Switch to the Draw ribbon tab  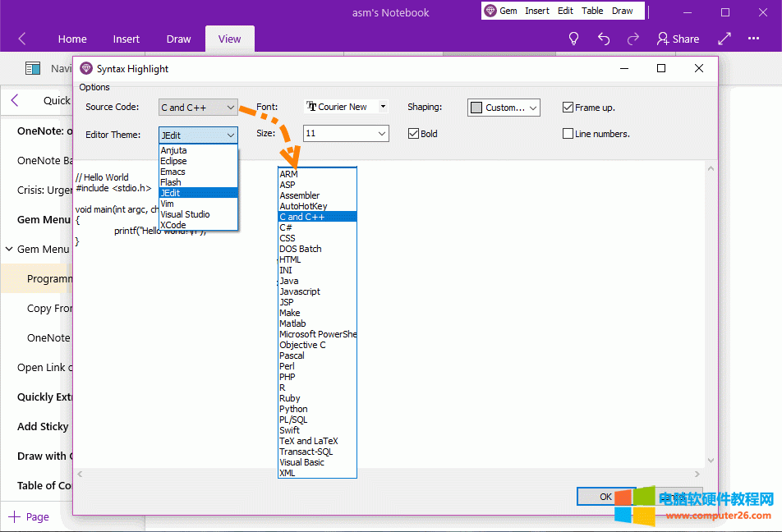click(178, 39)
